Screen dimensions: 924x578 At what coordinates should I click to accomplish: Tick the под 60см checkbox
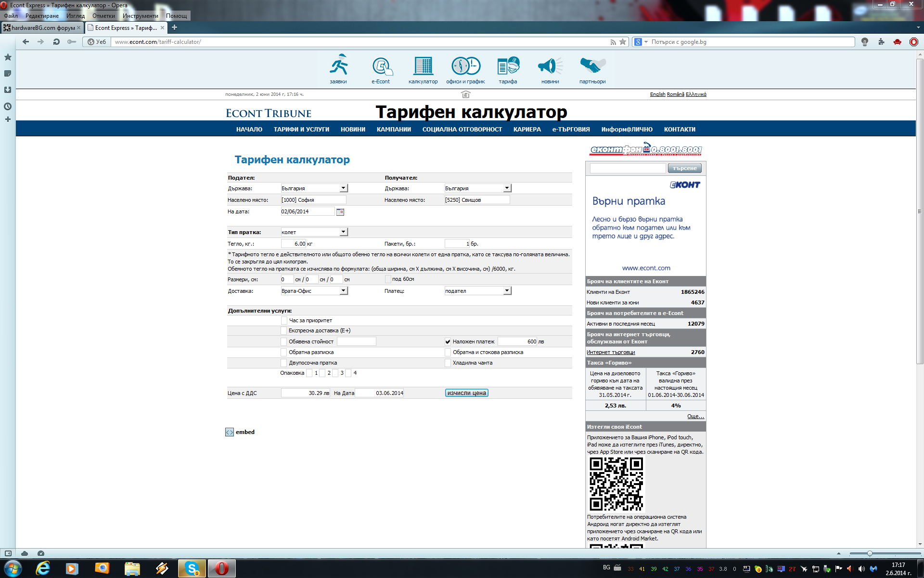tap(388, 279)
